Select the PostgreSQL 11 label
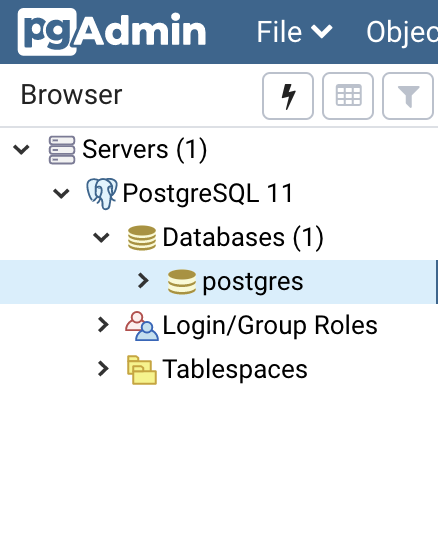This screenshot has width=438, height=558. pos(208,194)
